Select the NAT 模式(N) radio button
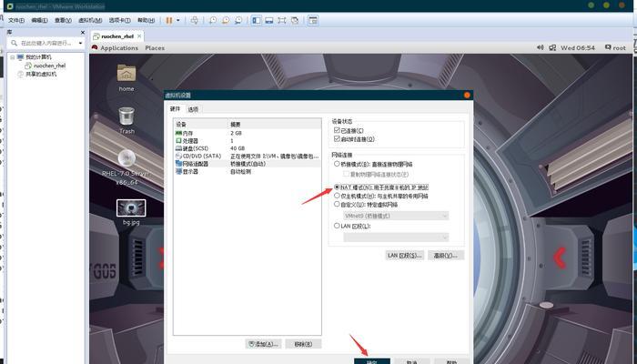 pos(337,187)
